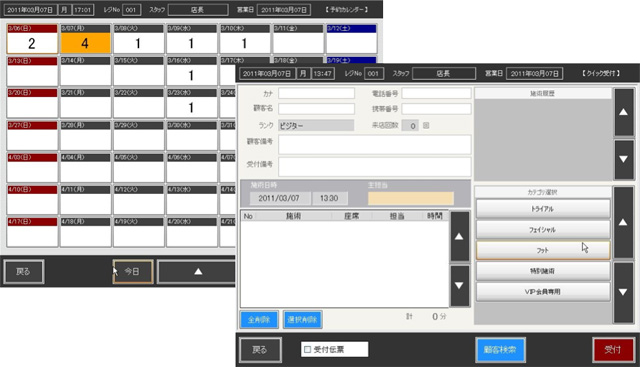Select the トライアル category
Screen dimensions: 640x367
click(543, 209)
